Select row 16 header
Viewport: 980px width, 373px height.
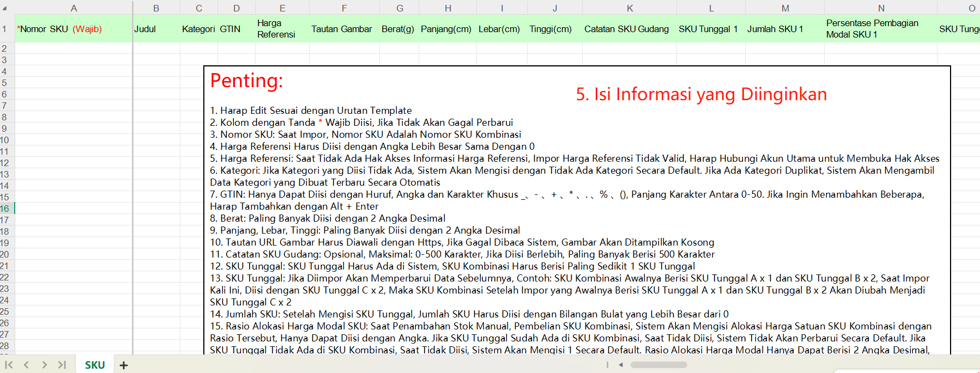coord(7,208)
